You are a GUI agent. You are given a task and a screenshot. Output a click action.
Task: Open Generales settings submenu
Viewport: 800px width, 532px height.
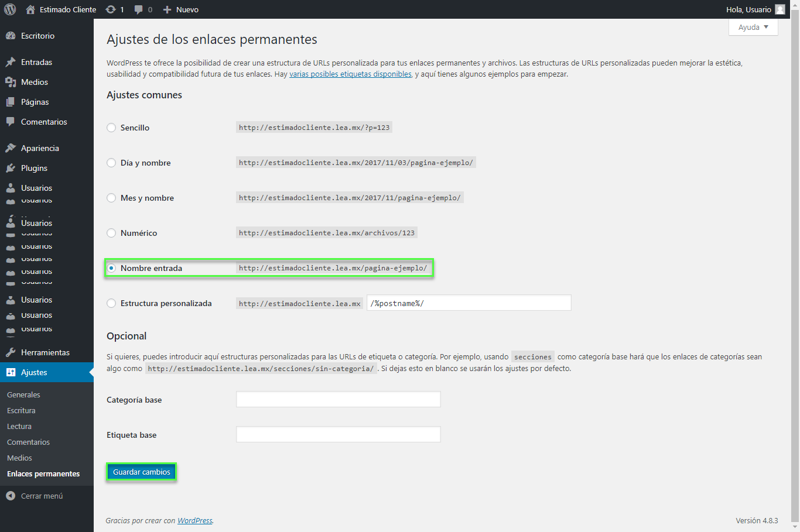23,394
